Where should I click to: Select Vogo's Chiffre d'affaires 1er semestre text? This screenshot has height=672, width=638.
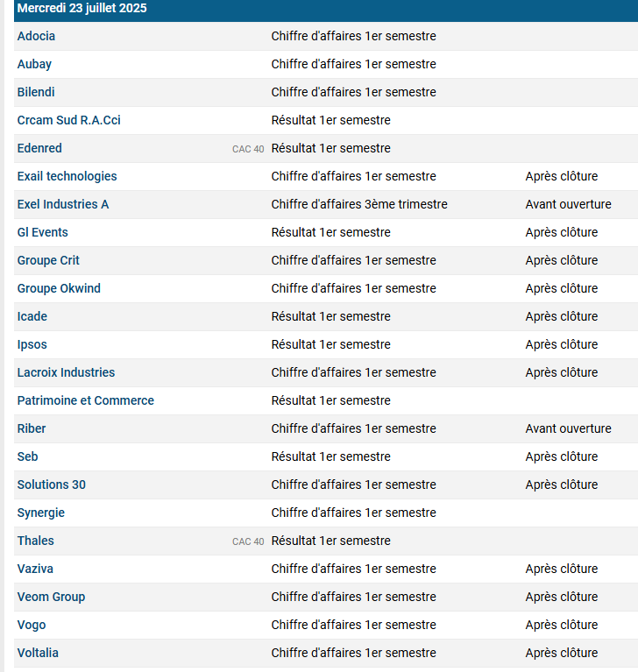click(354, 625)
